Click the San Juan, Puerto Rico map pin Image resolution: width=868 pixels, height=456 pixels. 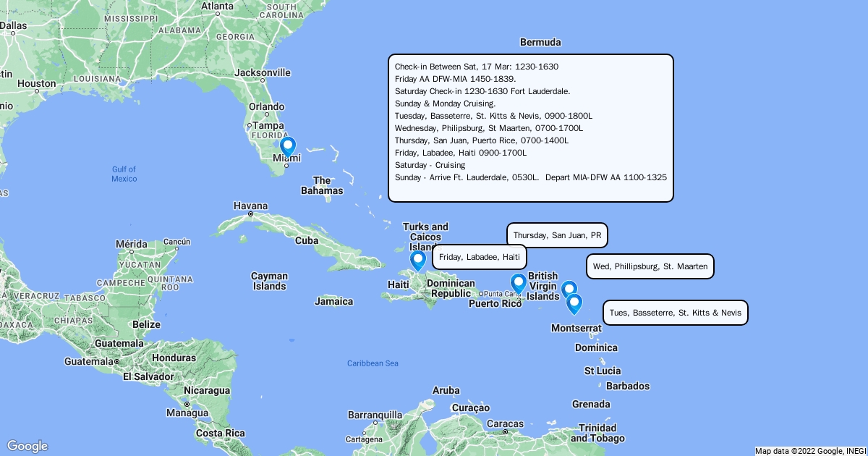click(x=518, y=284)
